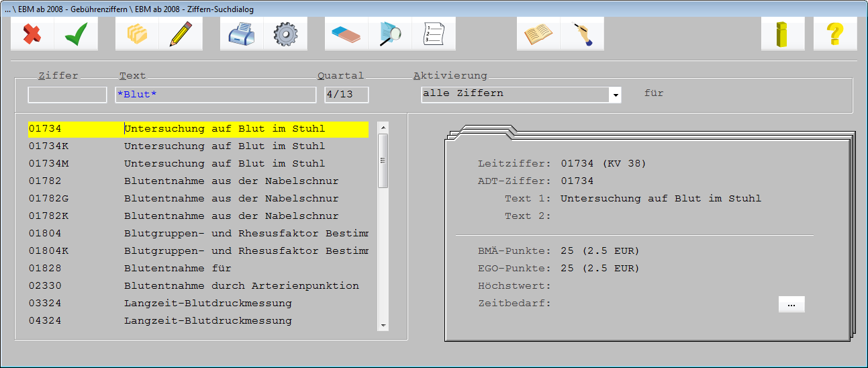Viewport: 868px width, 368px height.
Task: Select row 01828 Blutentnahme für
Action: coord(198,269)
